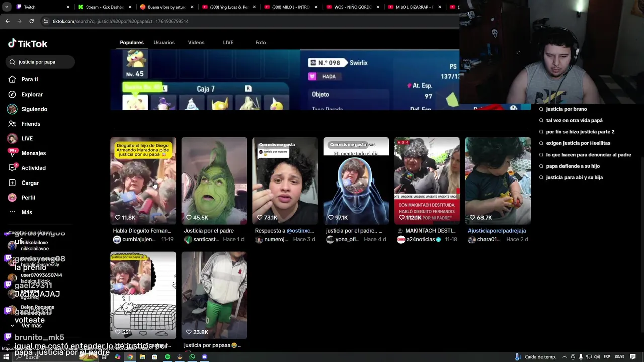Open Para ti home feed
This screenshot has width=644, height=362.
pyautogui.click(x=23, y=79)
